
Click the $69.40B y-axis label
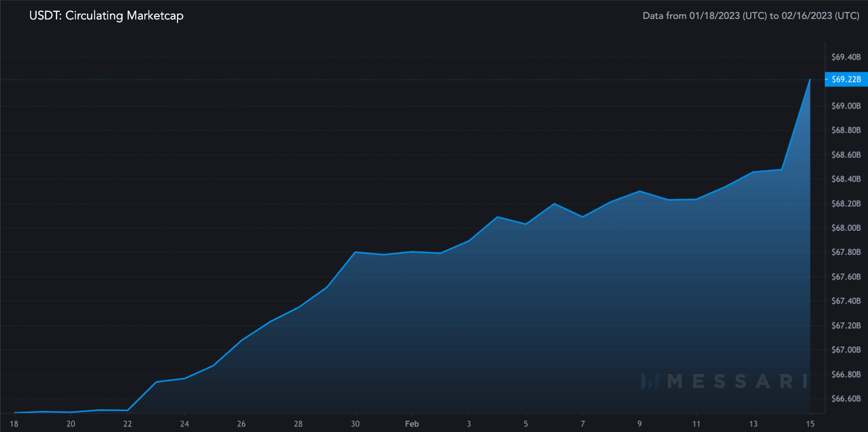coord(847,57)
